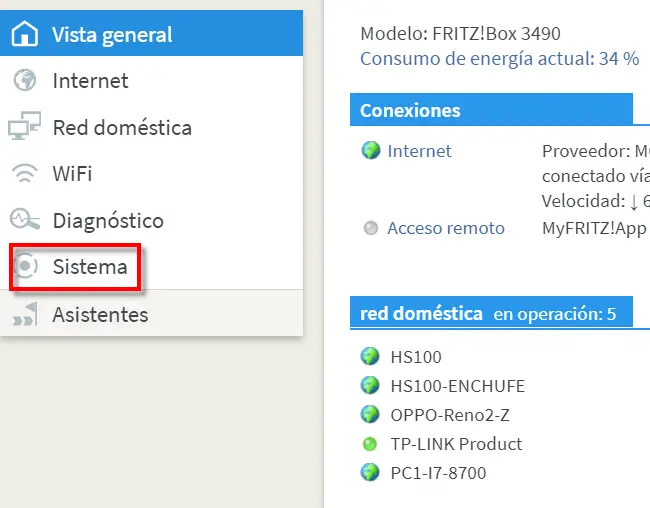
Task: Click the Acceso remoto link
Action: 445,228
